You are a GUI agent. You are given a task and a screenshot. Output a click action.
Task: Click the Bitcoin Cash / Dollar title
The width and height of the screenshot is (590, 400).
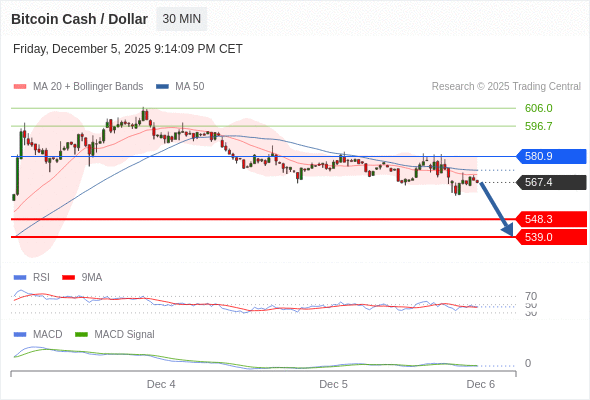[79, 19]
